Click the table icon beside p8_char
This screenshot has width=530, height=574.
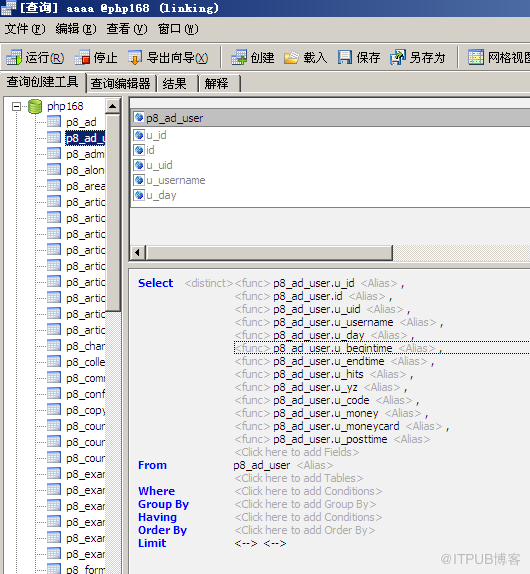pos(54,346)
